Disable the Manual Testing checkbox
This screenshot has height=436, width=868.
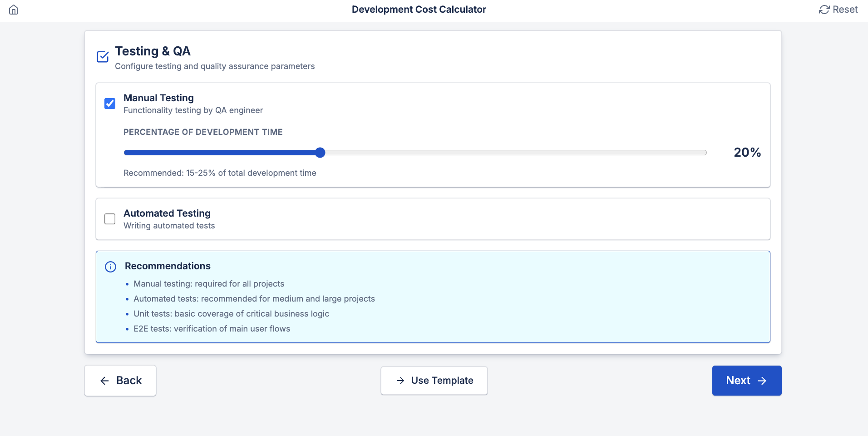pos(109,103)
